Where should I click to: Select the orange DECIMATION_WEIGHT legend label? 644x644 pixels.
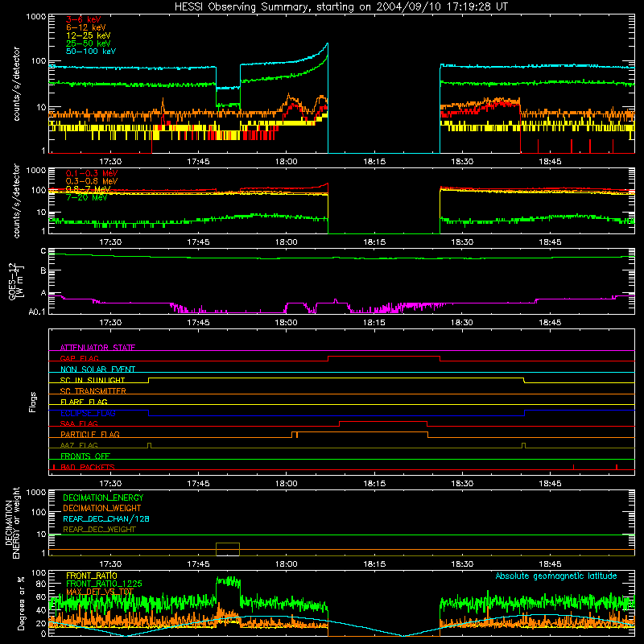click(x=102, y=508)
